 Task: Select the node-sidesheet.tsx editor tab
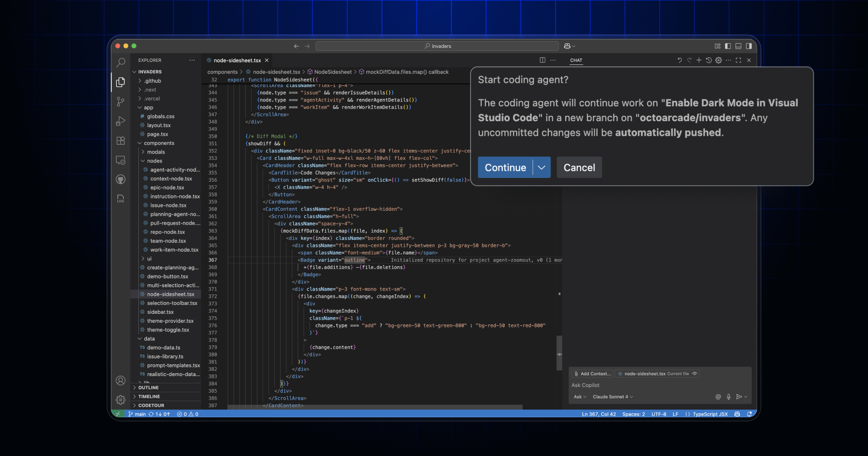(236, 60)
